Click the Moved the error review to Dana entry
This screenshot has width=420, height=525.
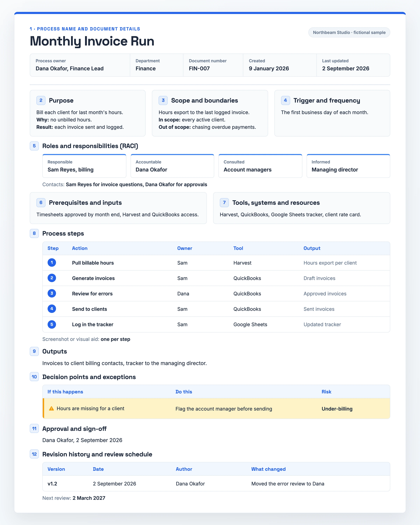click(288, 484)
